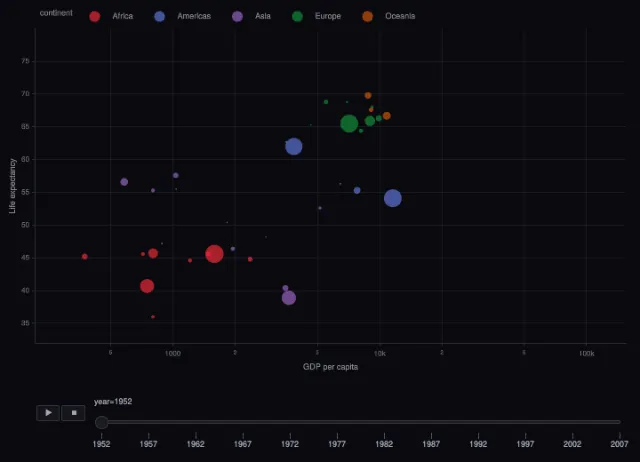Select the largest green Europe bubble
640x462 pixels.
[349, 123]
